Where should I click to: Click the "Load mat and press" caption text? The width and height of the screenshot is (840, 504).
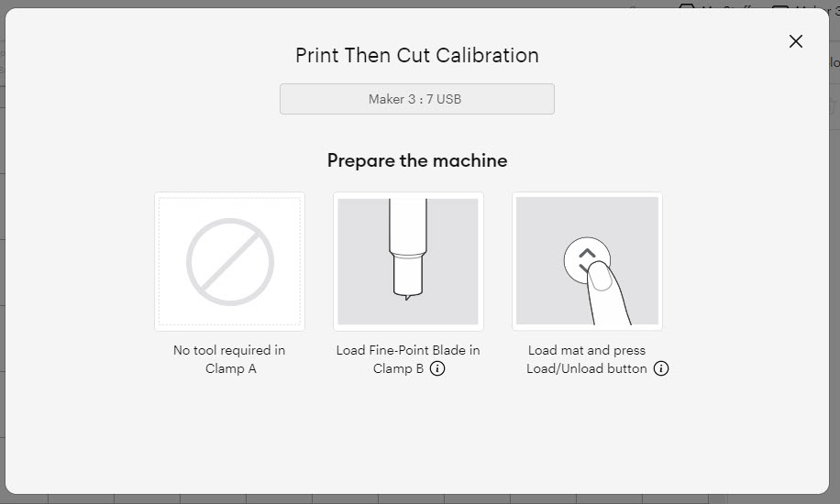[586, 351]
